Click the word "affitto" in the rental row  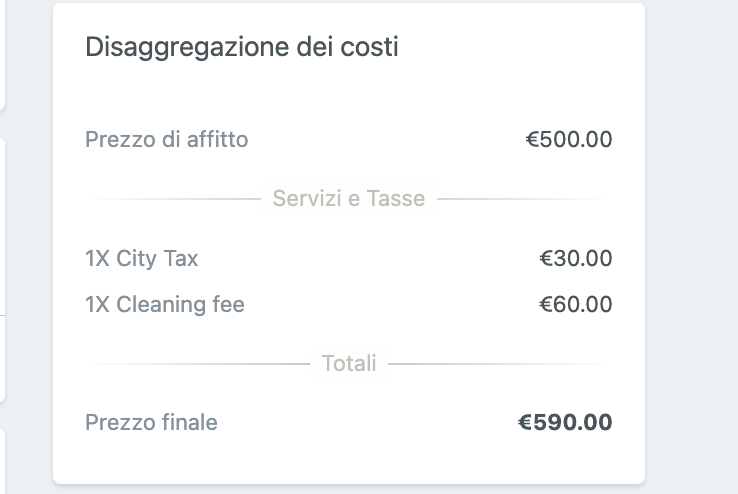(x=217, y=140)
